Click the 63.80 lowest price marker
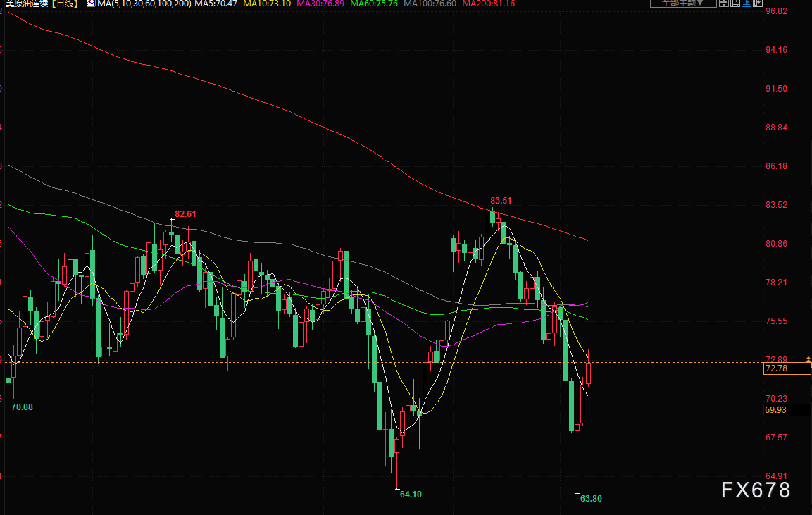 pos(591,498)
